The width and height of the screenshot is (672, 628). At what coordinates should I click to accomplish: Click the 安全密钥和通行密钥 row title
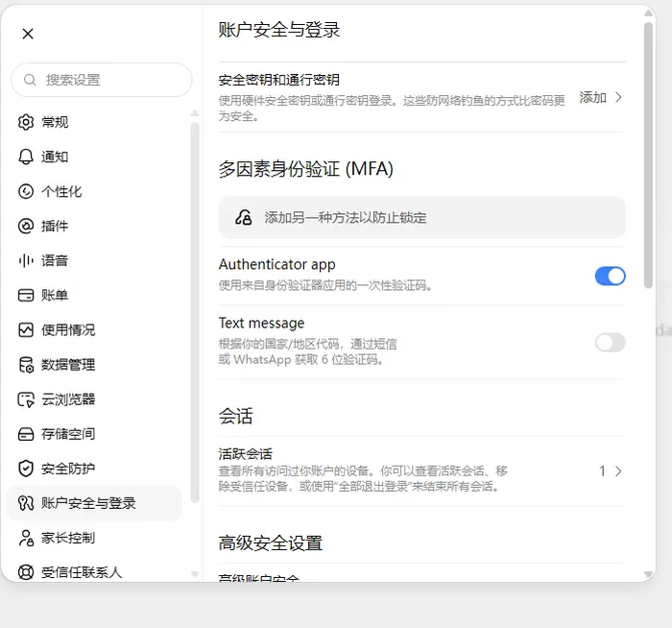pos(279,80)
